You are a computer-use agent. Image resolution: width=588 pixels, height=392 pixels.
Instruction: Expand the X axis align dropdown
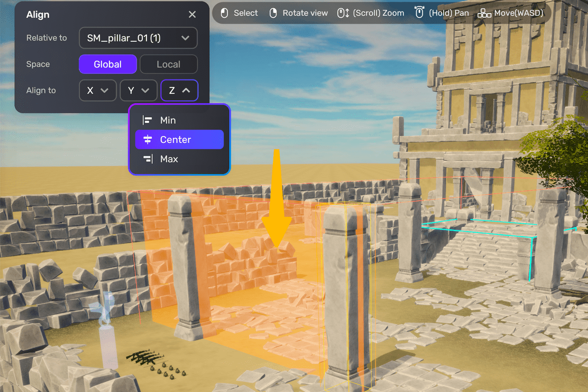[97, 91]
